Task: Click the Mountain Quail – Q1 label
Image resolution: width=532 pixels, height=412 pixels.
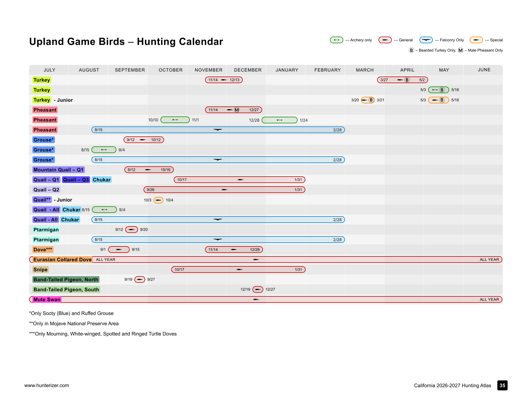Action: (x=58, y=170)
